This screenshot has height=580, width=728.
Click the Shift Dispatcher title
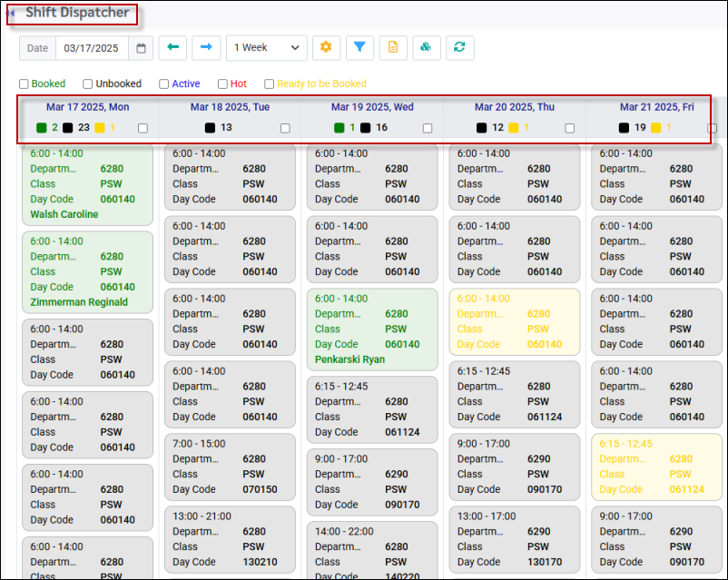pos(77,13)
